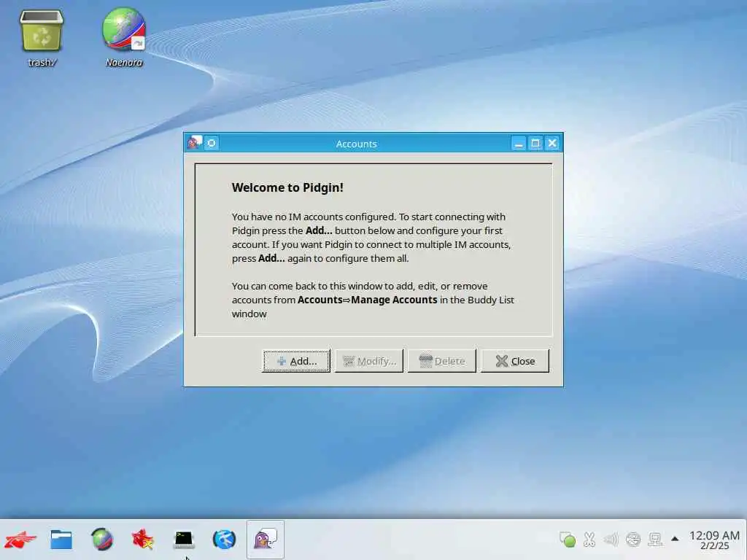
Task: Click the Pidgin status tray icon
Action: click(x=568, y=540)
